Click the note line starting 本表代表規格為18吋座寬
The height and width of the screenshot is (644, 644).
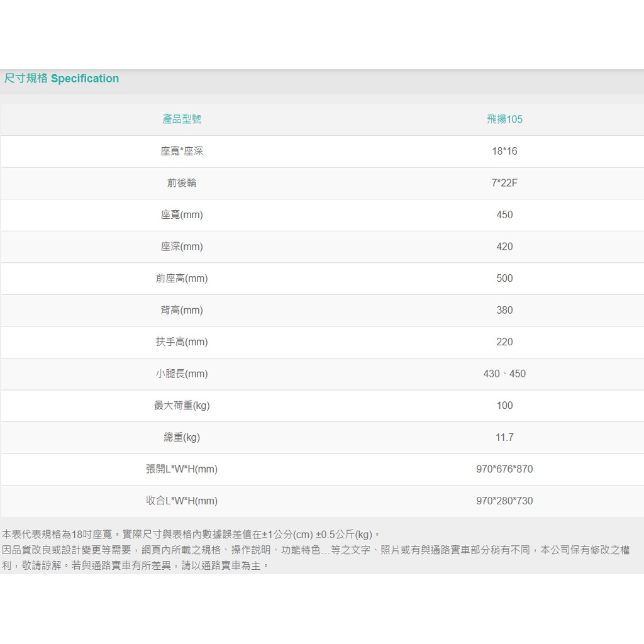[191, 535]
